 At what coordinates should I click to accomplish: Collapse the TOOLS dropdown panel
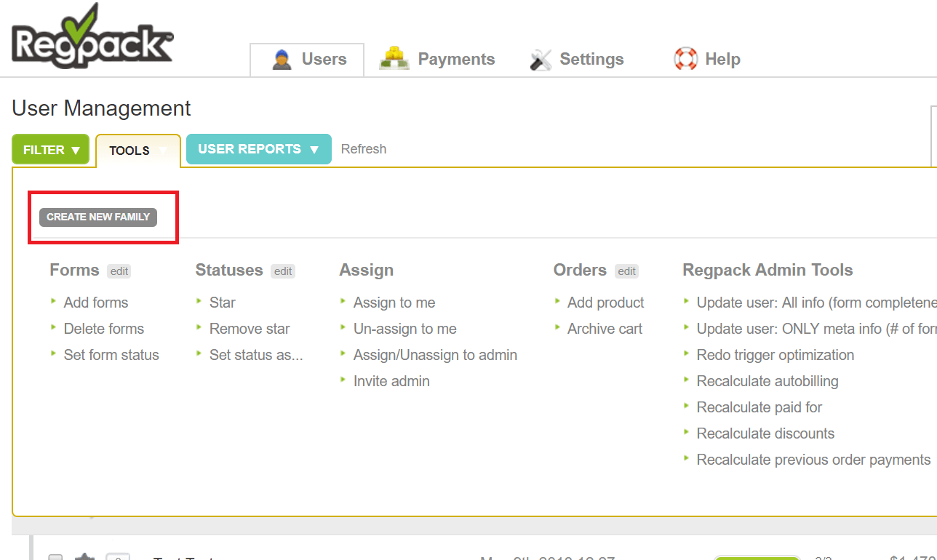click(x=137, y=151)
